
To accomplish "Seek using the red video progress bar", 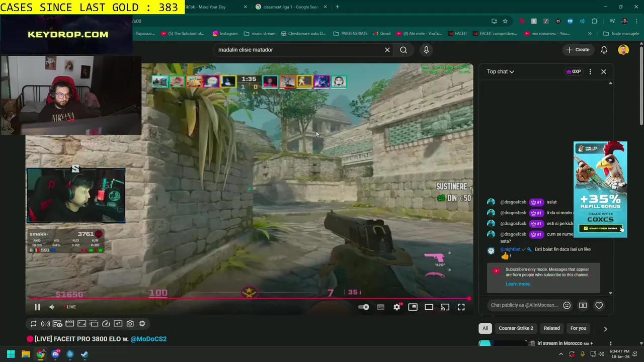I will point(249,299).
